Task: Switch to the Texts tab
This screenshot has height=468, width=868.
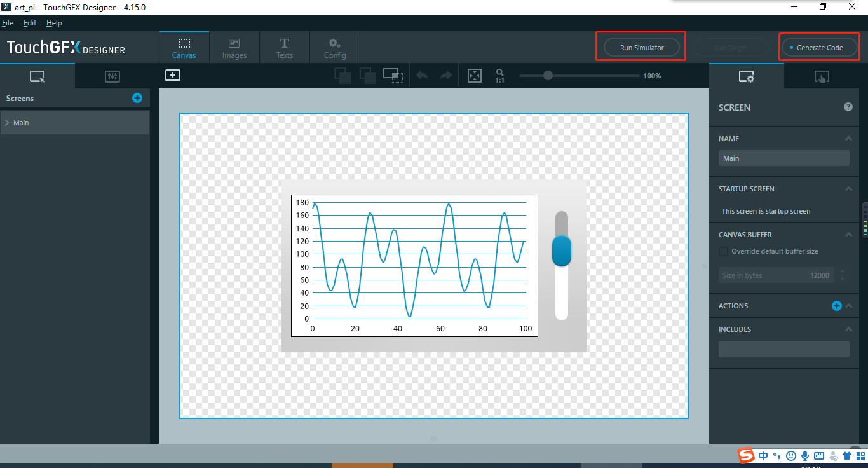Action: (284, 48)
